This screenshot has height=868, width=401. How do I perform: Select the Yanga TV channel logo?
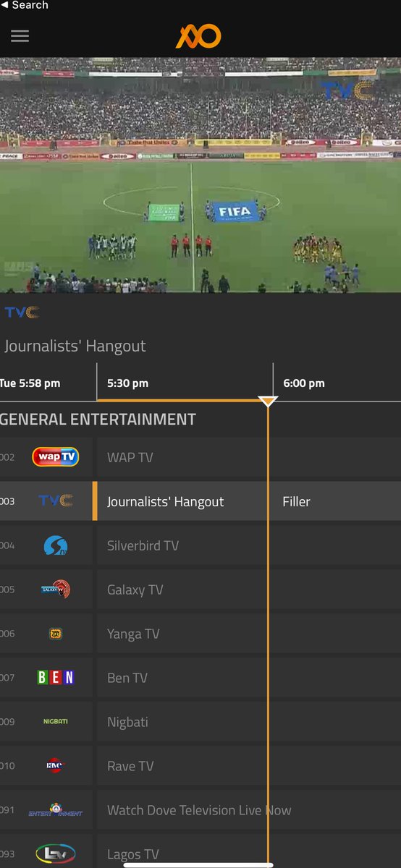56,634
